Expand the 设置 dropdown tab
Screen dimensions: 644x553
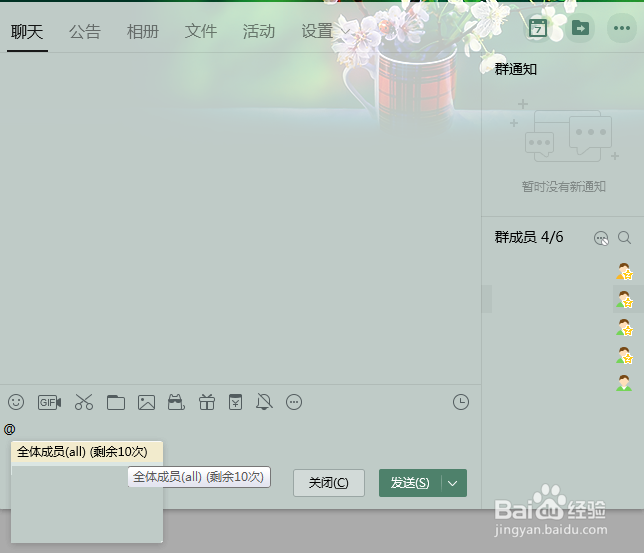pos(325,32)
